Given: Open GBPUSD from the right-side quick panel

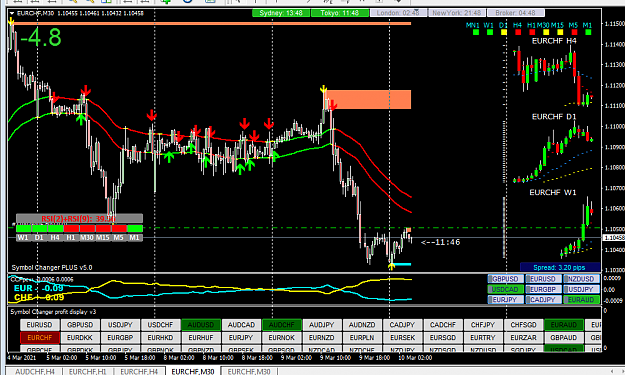Looking at the screenshot, I should pyautogui.click(x=505, y=279).
